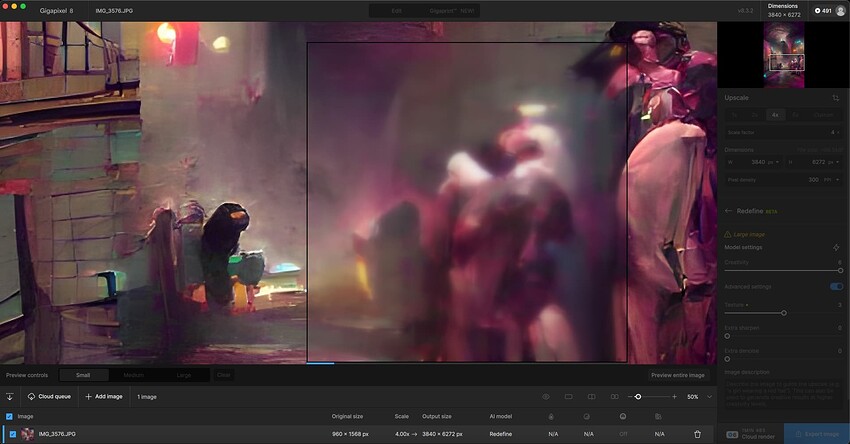Image resolution: width=850 pixels, height=444 pixels.
Task: Click the last column header icon
Action: (x=658, y=416)
